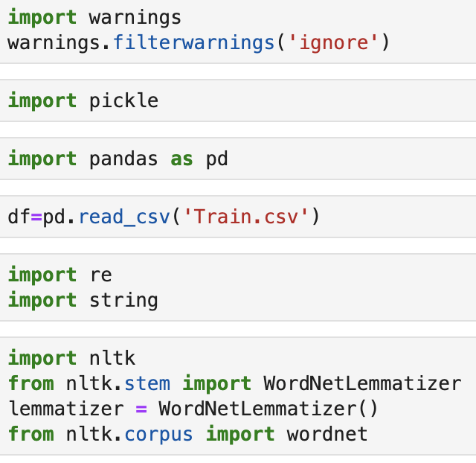Click the read_csv function name
Viewport: 476px width, 463px height.
click(123, 217)
